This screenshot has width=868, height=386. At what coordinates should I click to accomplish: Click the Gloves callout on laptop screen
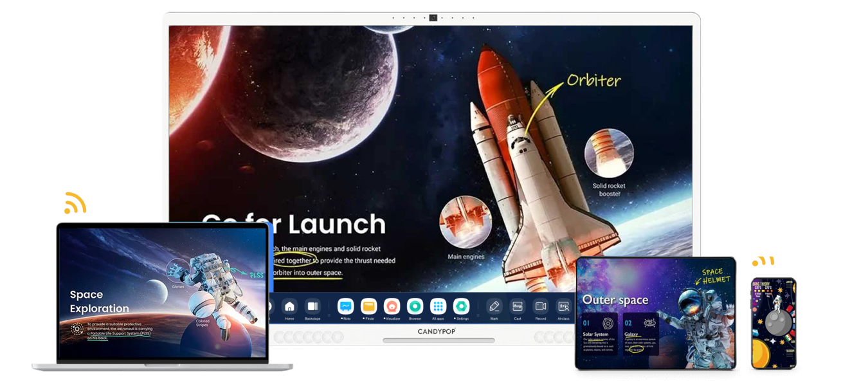[x=177, y=270]
